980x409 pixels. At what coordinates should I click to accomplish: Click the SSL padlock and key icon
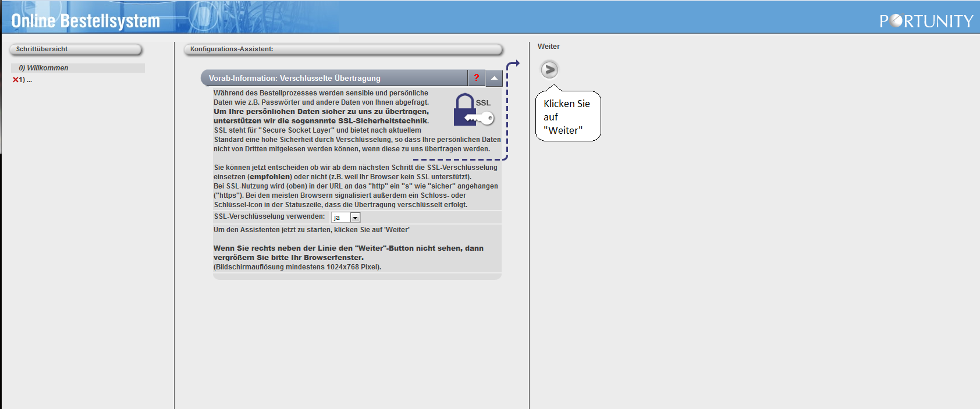(473, 110)
